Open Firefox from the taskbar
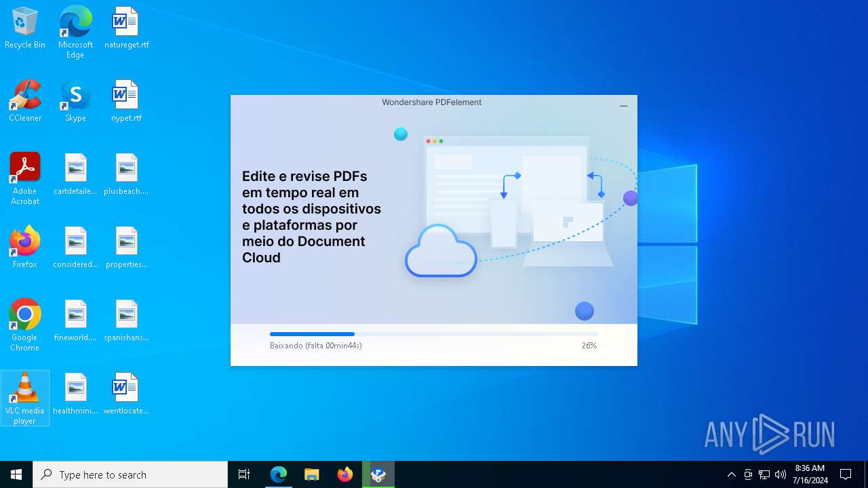Image resolution: width=868 pixels, height=488 pixels. [345, 474]
